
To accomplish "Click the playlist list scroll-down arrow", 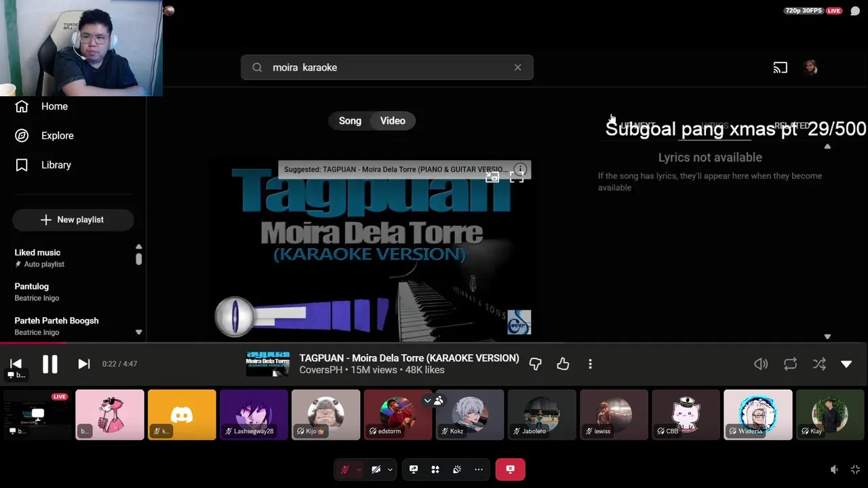I will (x=139, y=332).
